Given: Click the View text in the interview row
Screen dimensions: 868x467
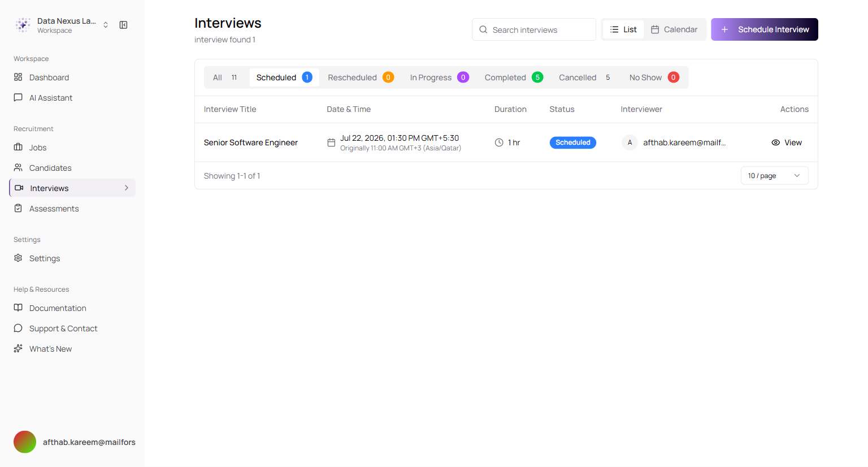Looking at the screenshot, I should click(x=793, y=142).
